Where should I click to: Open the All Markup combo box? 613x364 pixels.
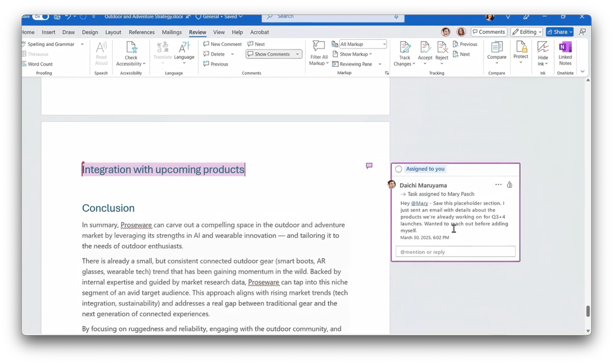363,44
